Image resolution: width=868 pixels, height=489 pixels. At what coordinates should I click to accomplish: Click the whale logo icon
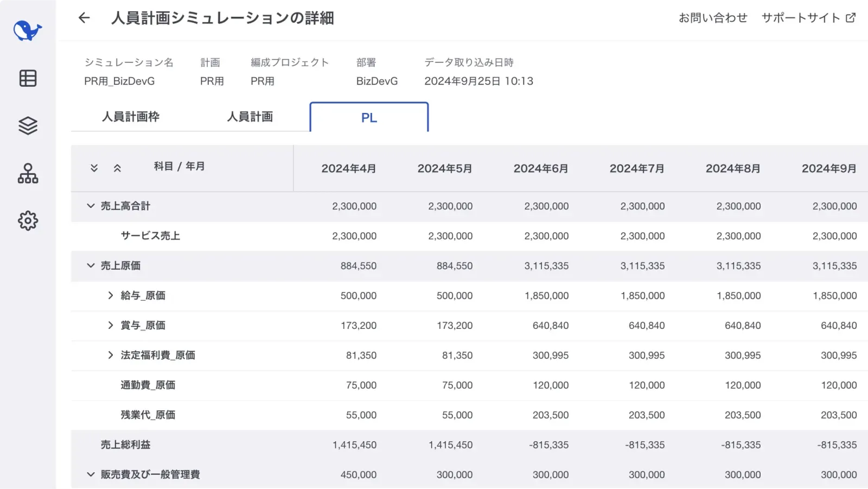coord(28,31)
